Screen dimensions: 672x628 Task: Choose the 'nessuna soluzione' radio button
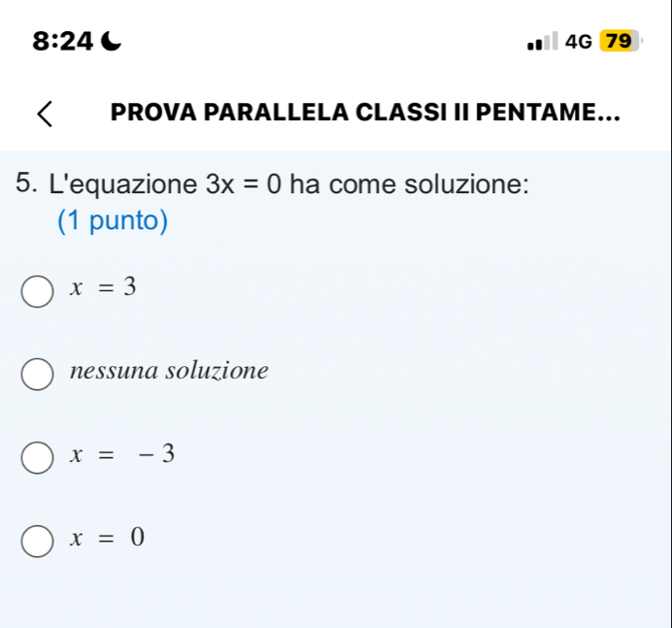pos(37,373)
